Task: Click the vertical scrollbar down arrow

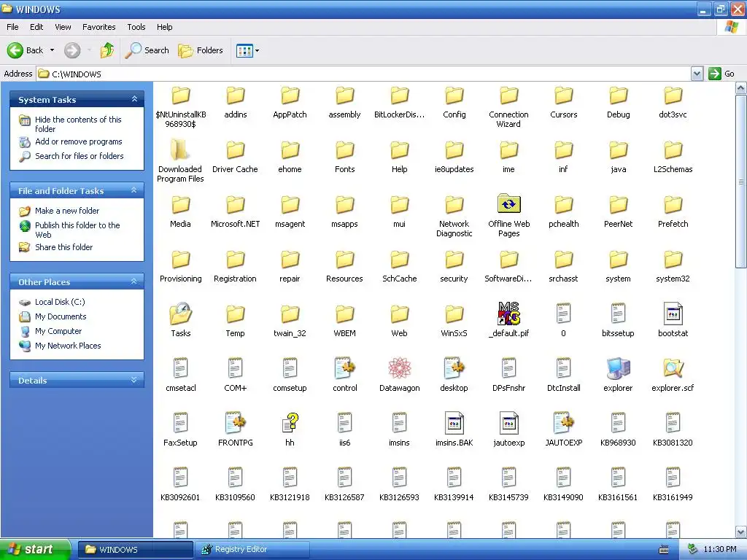Action: point(740,532)
